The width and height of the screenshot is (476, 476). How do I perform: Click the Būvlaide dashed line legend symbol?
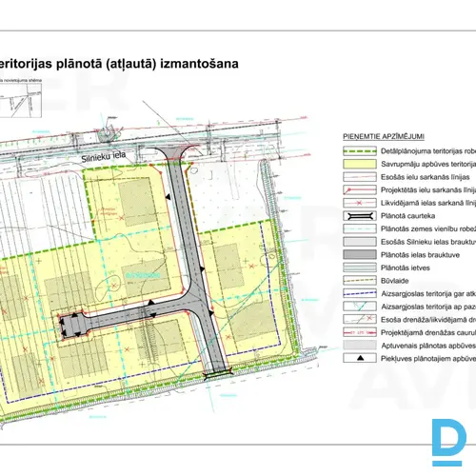360,281
